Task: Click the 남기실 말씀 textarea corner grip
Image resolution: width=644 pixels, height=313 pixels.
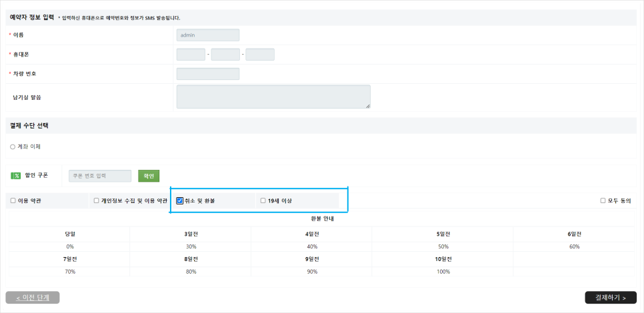Action: 368,107
